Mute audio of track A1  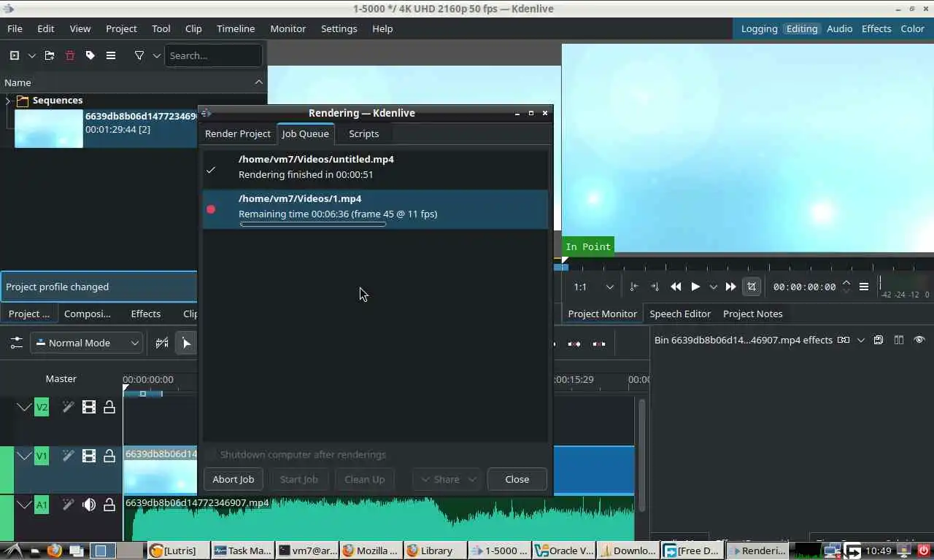coord(89,504)
